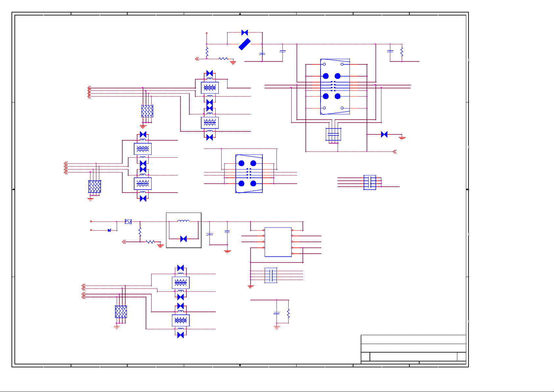Select the small fuse symbol near input terminals
Screen dimensions: 554x392
128,222
